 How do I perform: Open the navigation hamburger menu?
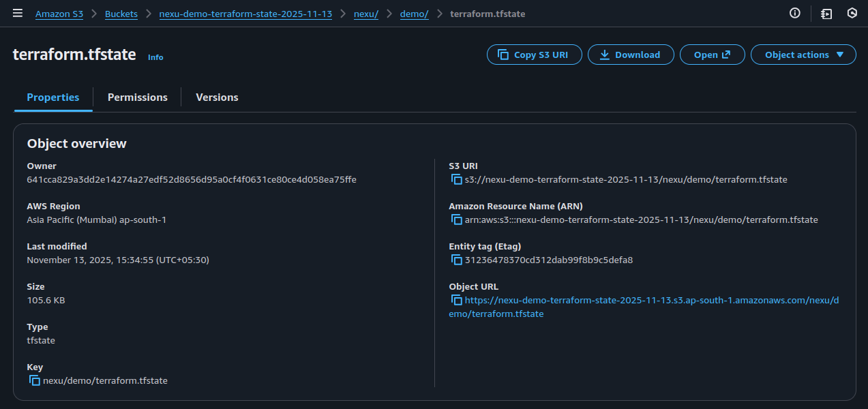[17, 13]
